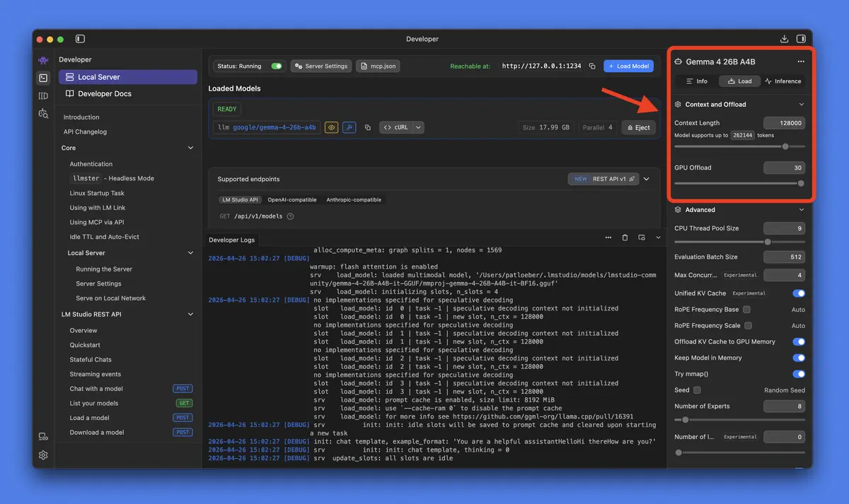849x504 pixels.
Task: Open the Chat view alien icon
Action: 43,60
